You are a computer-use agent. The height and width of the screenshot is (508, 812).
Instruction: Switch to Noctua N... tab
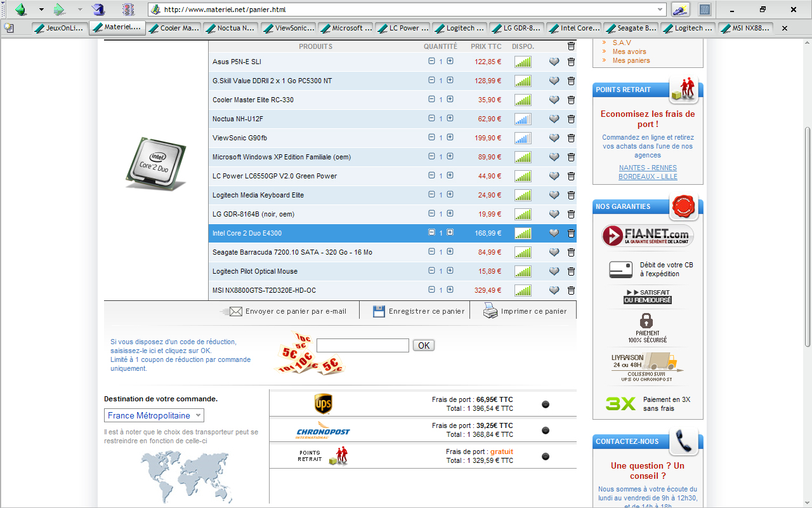click(x=231, y=28)
